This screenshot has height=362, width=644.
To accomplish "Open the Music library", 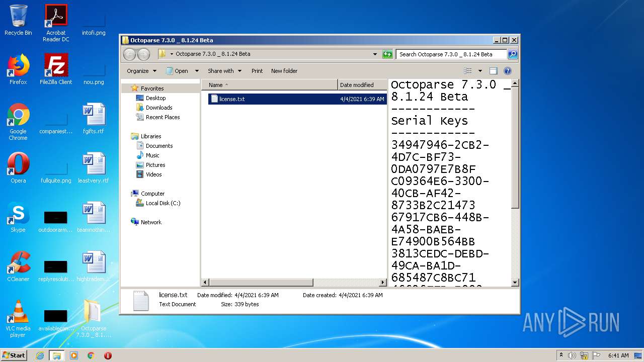I will coord(152,155).
